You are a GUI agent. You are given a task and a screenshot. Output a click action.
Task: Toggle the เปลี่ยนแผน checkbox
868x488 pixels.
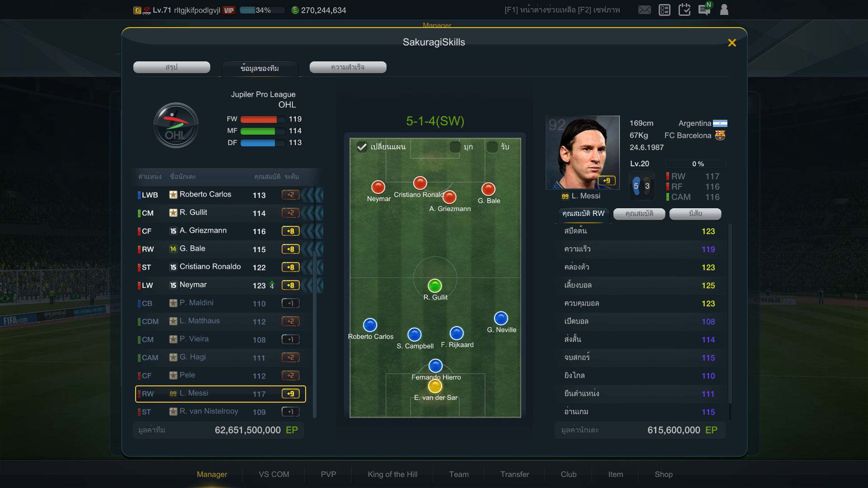pyautogui.click(x=362, y=147)
